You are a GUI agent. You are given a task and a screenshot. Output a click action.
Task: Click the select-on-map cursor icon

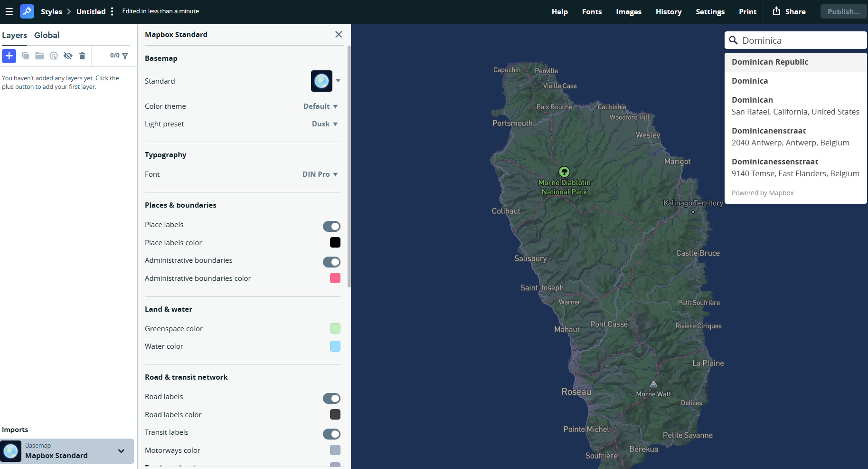coord(54,56)
